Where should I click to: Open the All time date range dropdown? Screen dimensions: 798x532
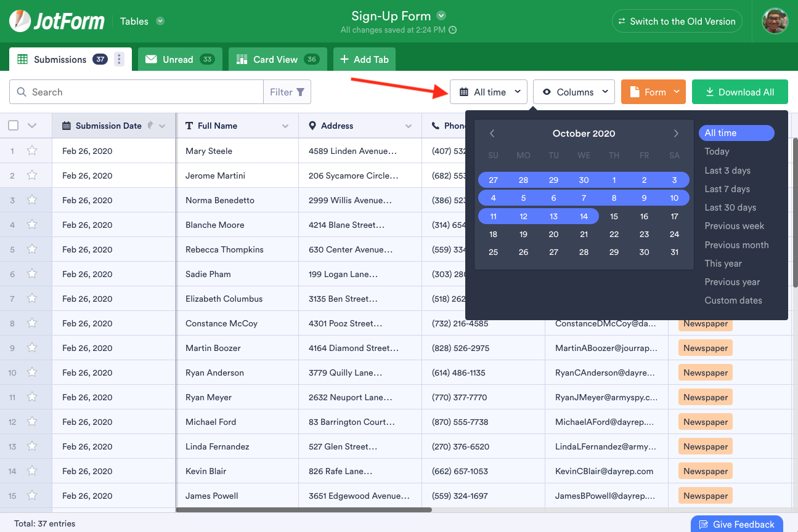tap(489, 92)
